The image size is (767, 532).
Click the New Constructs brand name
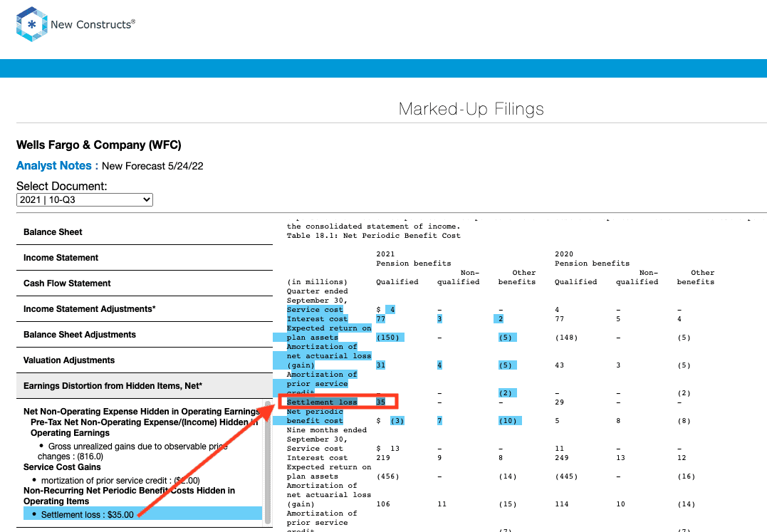[x=93, y=24]
